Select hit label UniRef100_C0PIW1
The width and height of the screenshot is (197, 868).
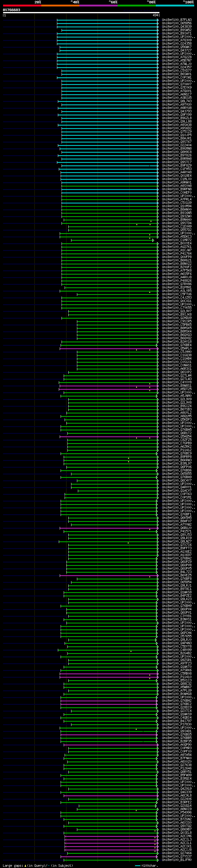[176, 78]
